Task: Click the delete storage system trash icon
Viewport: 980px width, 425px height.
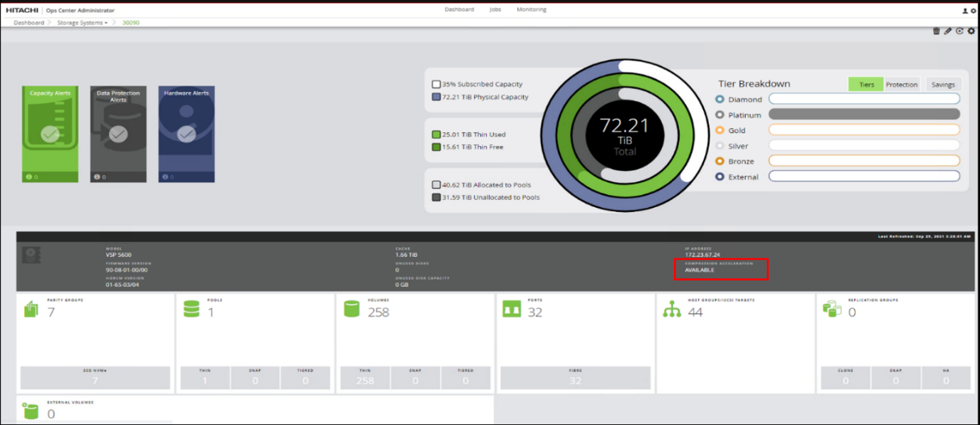Action: (x=934, y=31)
